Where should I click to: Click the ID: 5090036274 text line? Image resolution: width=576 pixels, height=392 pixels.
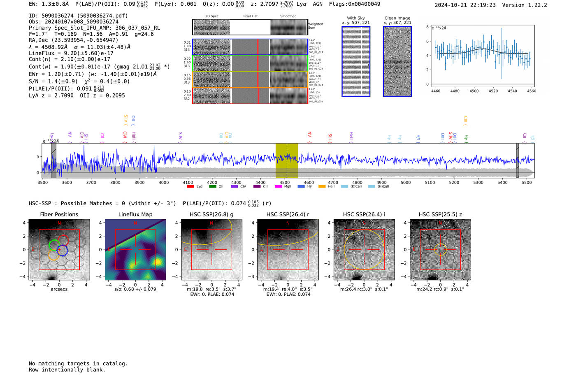tap(78, 16)
